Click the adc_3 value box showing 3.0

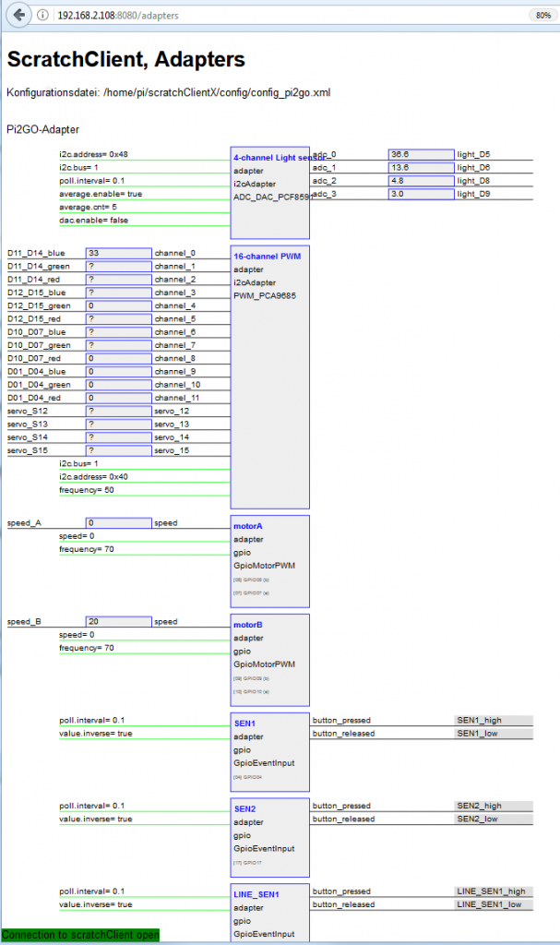click(x=421, y=194)
